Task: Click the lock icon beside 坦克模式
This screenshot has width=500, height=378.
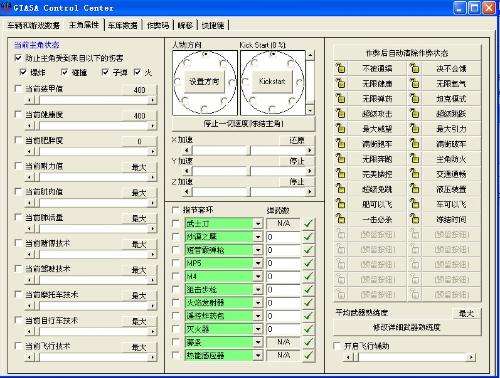Action: [415, 98]
